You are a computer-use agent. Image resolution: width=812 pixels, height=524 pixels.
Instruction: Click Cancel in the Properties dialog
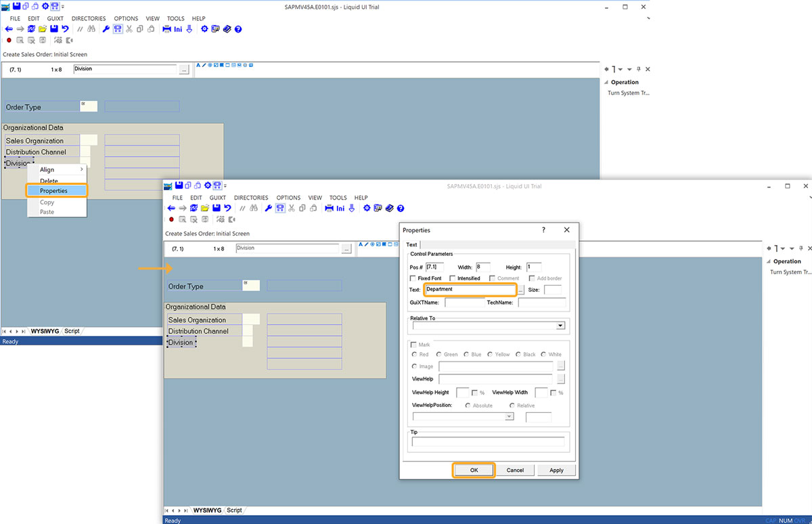click(x=515, y=470)
